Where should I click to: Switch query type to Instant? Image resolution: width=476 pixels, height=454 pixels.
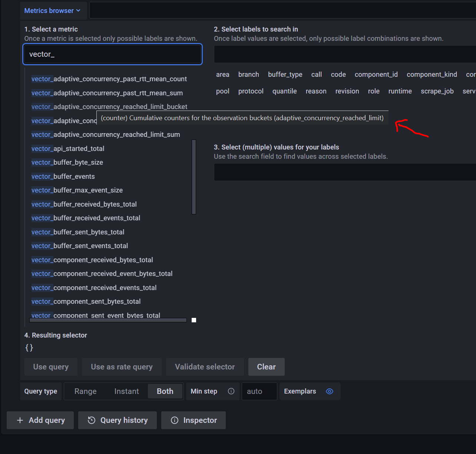(126, 391)
